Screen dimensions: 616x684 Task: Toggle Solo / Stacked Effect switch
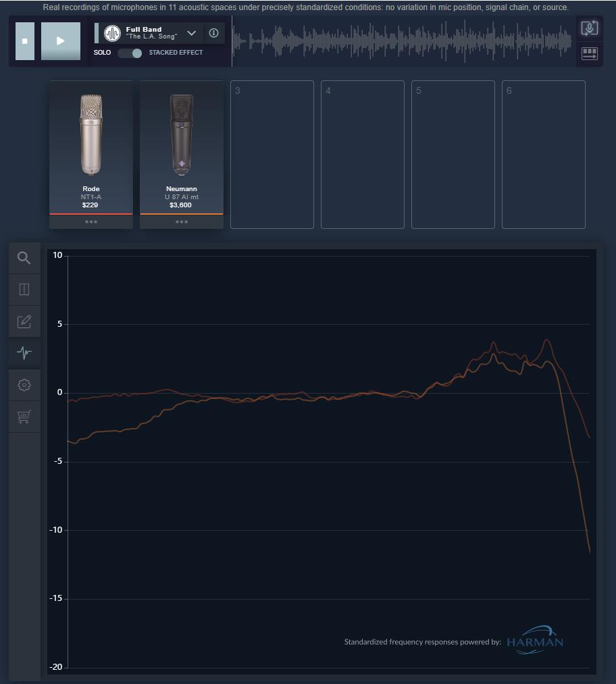tap(130, 53)
